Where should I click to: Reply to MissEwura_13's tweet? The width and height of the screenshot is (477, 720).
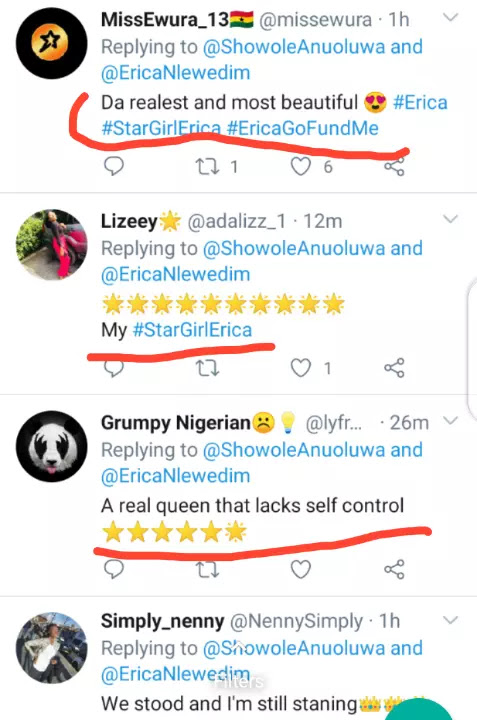pos(113,166)
